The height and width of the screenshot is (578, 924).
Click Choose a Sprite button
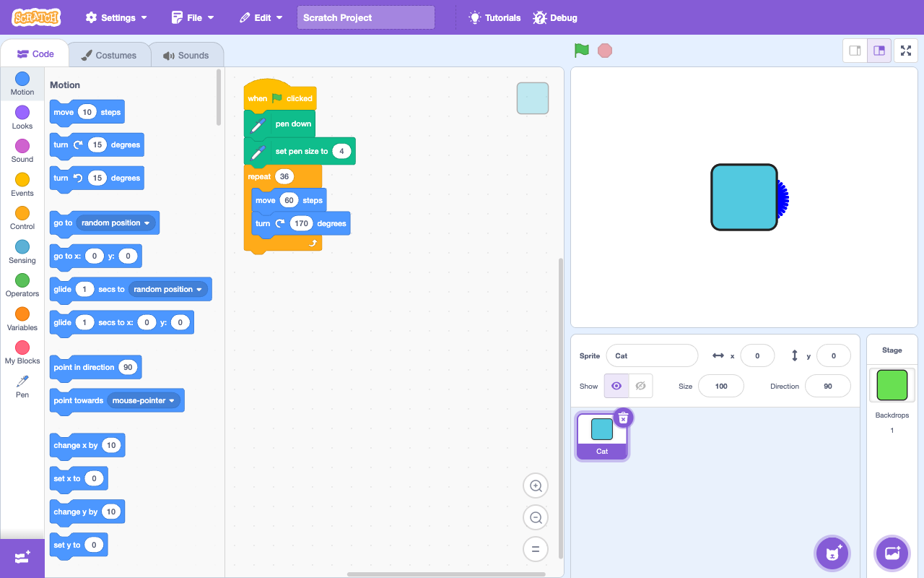click(x=832, y=553)
